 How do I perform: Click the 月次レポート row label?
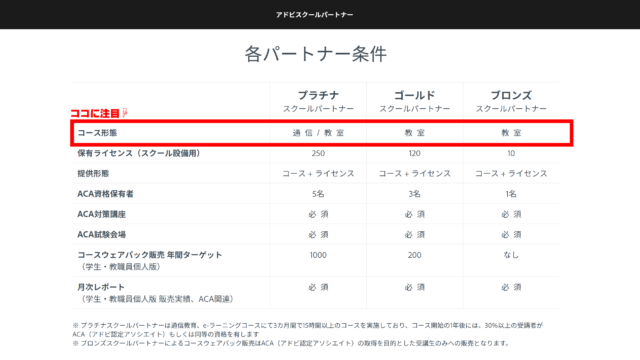click(x=101, y=287)
